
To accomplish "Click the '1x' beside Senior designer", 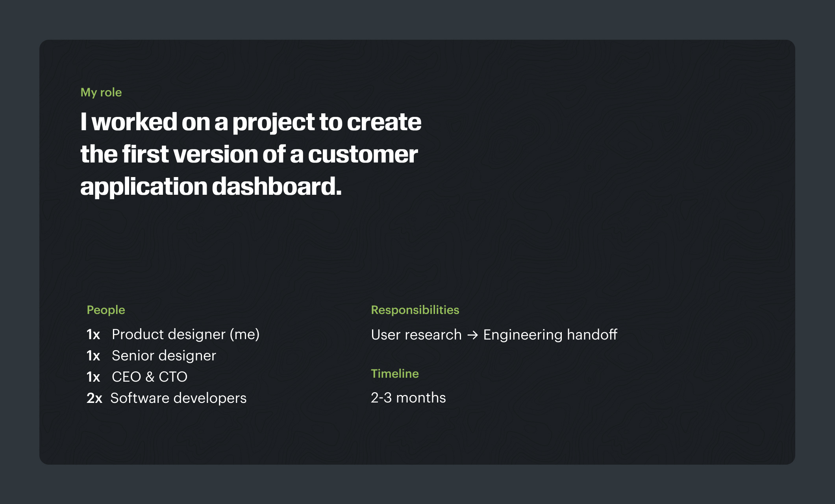I will (93, 356).
